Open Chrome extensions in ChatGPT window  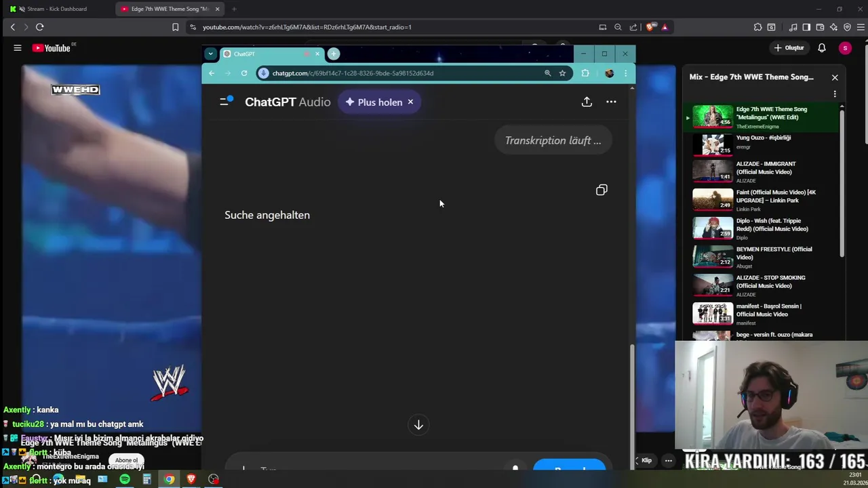point(585,73)
